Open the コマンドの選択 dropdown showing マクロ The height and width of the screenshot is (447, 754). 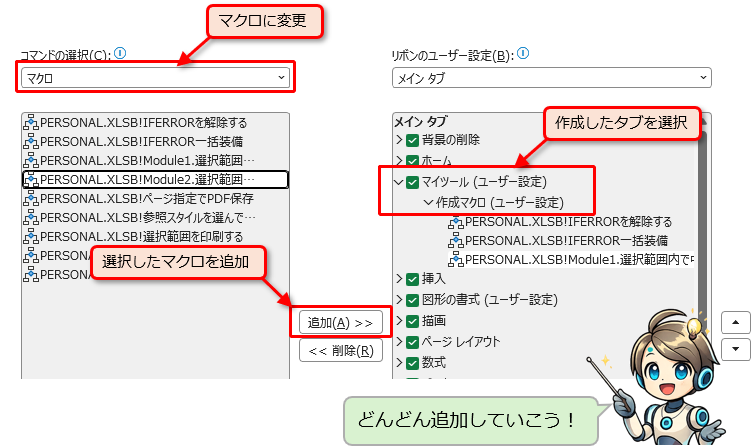click(x=154, y=77)
